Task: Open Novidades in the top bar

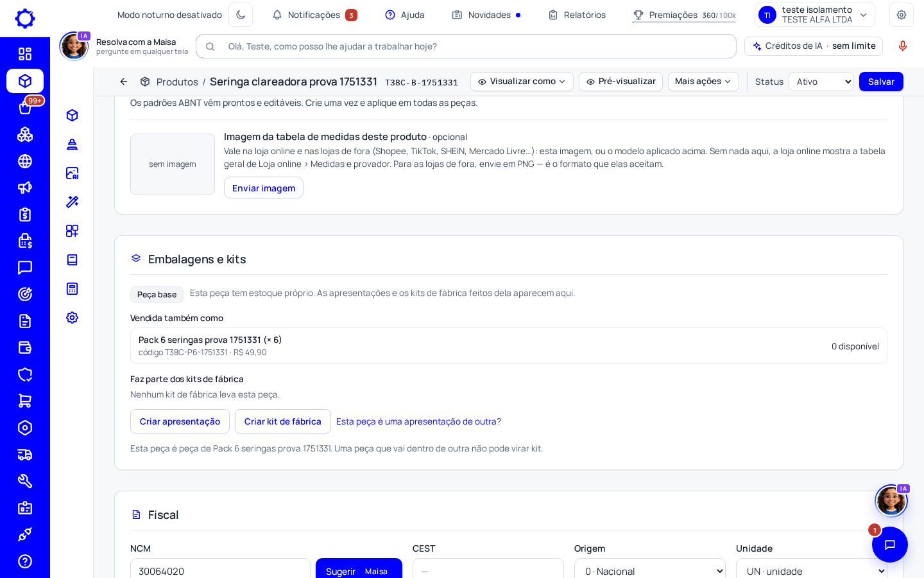Action: click(x=486, y=15)
